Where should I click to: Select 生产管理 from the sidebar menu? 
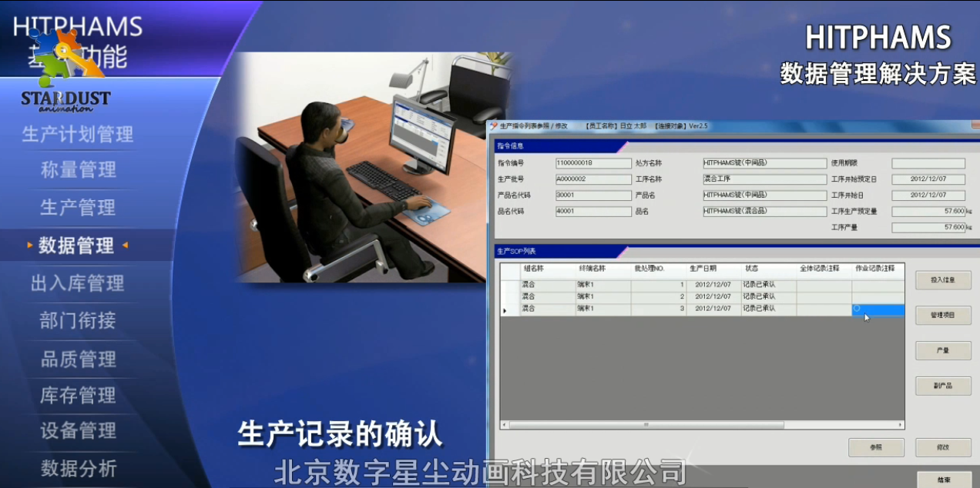click(x=78, y=207)
